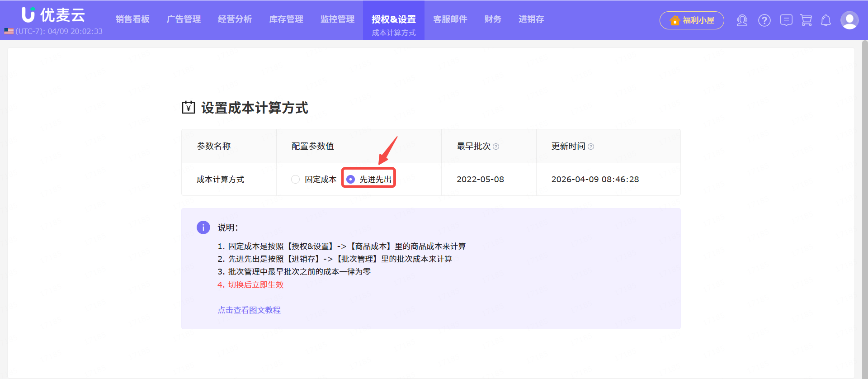Expand the 进销存 menu
Viewport: 868px width, 379px height.
point(531,19)
